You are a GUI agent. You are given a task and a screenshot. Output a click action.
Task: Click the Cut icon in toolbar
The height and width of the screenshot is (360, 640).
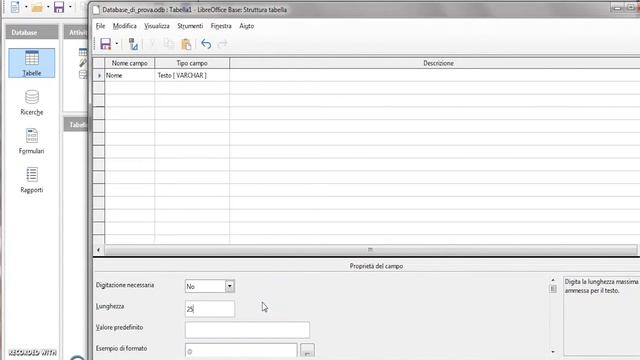(152, 44)
